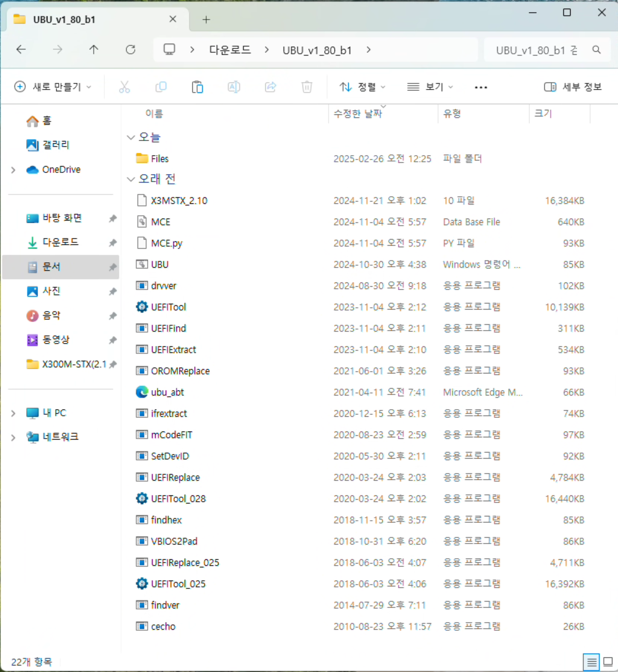
Task: Open X300M-STX folder in sidebar
Action: (x=66, y=364)
